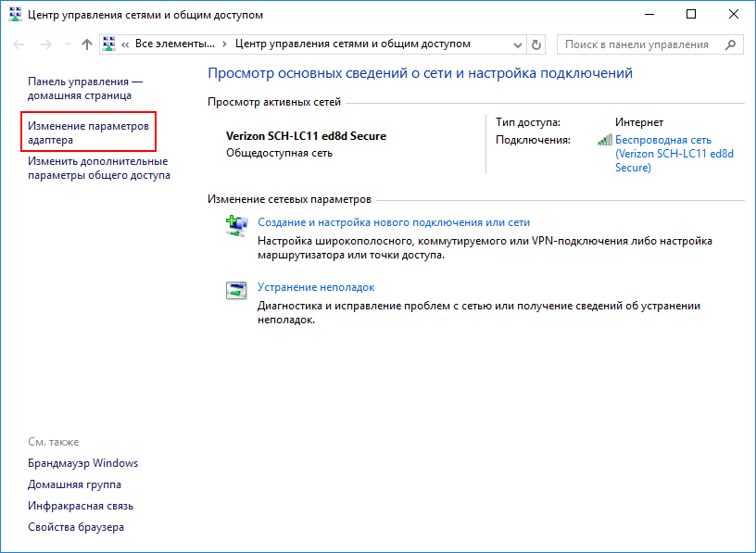Click the Forward navigation arrow
Image resolution: width=756 pixels, height=553 pixels.
click(44, 44)
